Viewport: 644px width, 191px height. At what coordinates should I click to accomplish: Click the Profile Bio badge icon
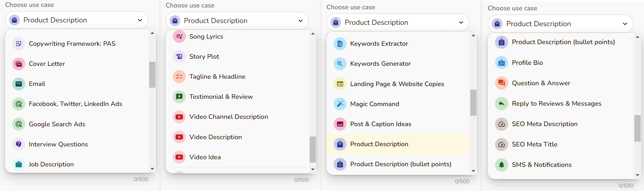[x=501, y=63]
